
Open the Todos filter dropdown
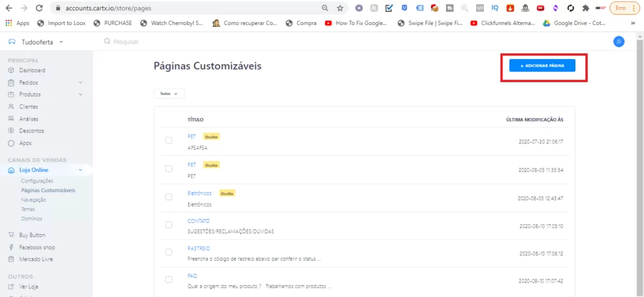point(169,94)
